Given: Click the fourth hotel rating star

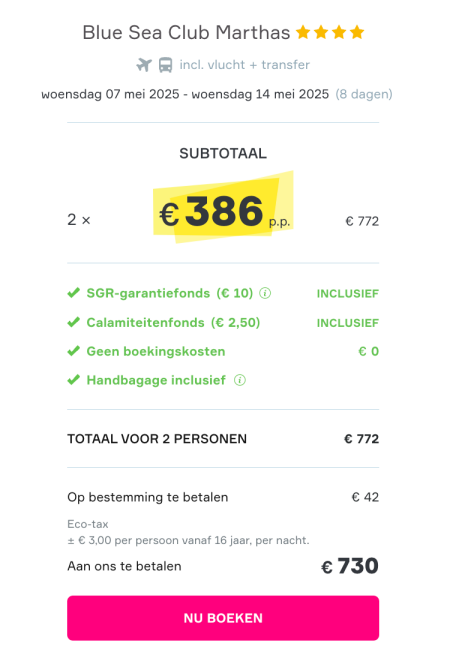Looking at the screenshot, I should pos(357,32).
